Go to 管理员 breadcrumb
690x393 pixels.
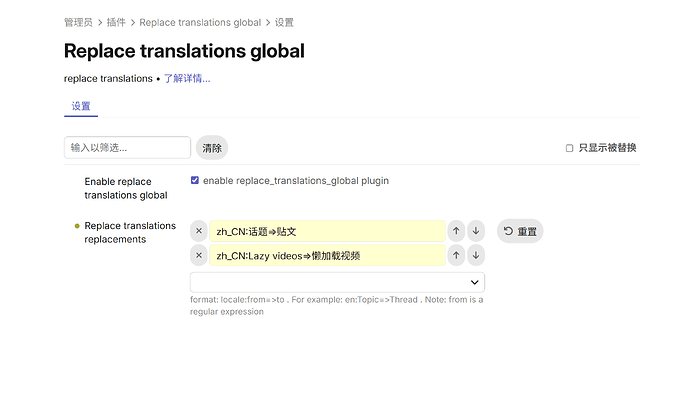click(78, 22)
